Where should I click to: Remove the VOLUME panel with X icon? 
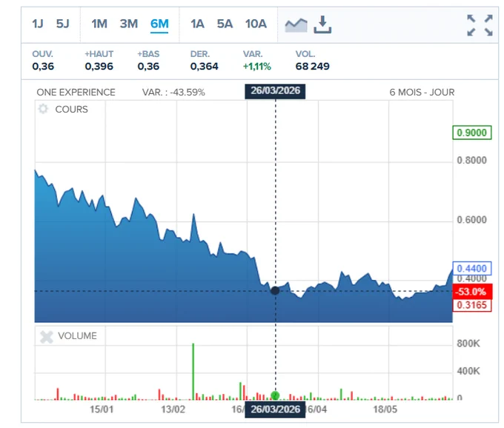(x=46, y=336)
